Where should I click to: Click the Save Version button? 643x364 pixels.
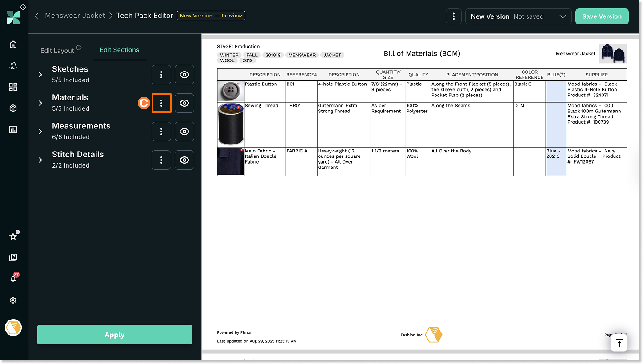[602, 16]
